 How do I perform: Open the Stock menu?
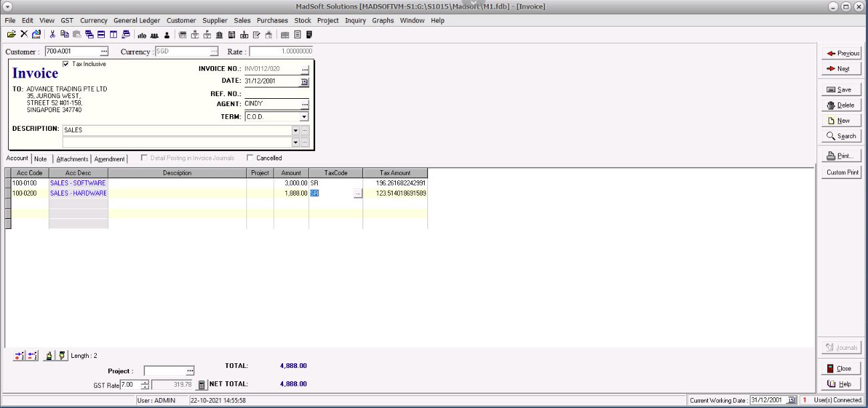click(302, 21)
